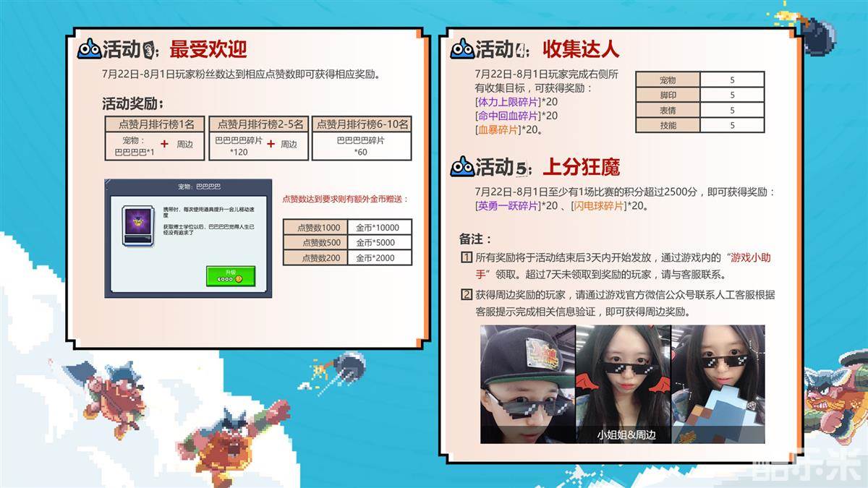Select the 点赞月排行榜2-5名 header cell
Screen dimensions: 868x488
coord(260,124)
